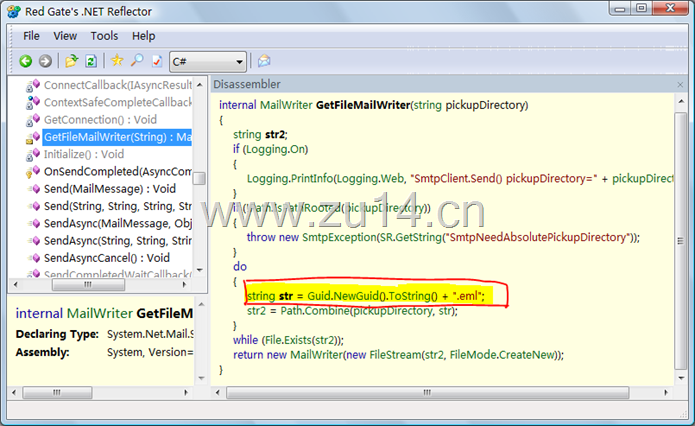This screenshot has height=426, width=695.
Task: Open an assembly with the folder icon
Action: [71, 61]
